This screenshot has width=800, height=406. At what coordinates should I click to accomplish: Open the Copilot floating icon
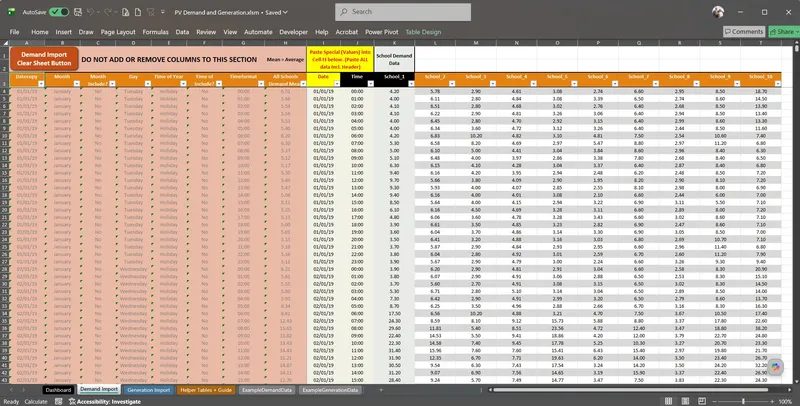[776, 366]
